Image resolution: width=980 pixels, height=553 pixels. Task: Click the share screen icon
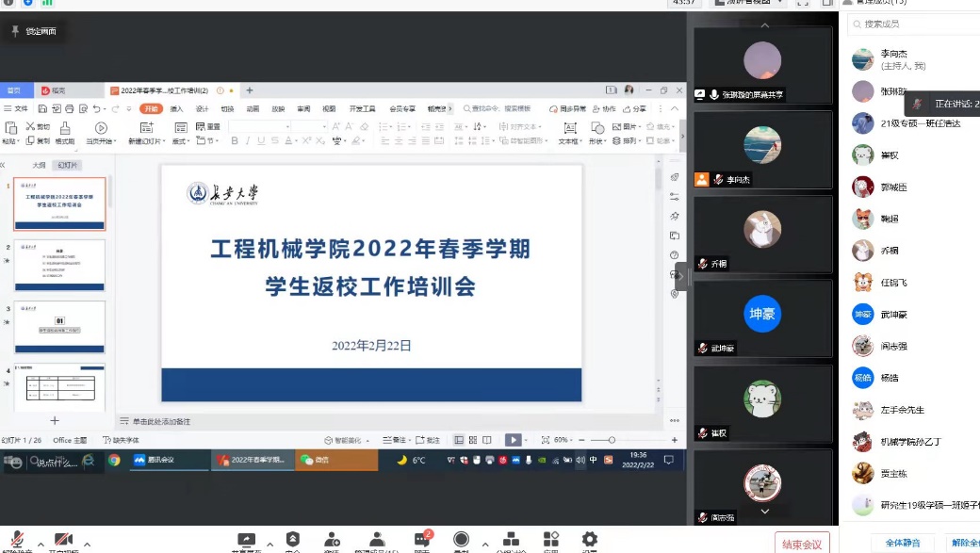pyautogui.click(x=247, y=541)
